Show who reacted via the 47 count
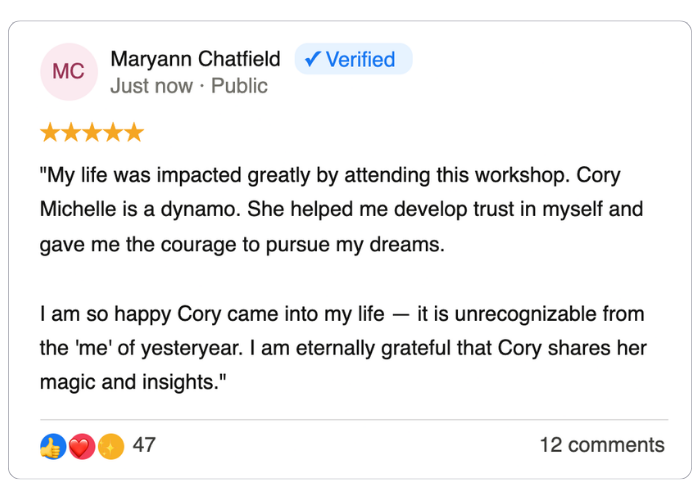Screen dimensions: 700x500 (144, 445)
